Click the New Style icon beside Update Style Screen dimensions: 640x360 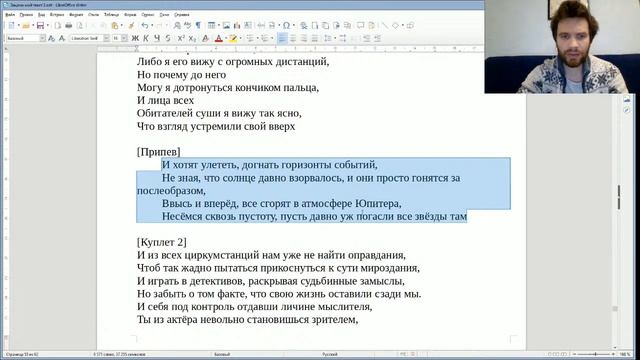pos(62,38)
